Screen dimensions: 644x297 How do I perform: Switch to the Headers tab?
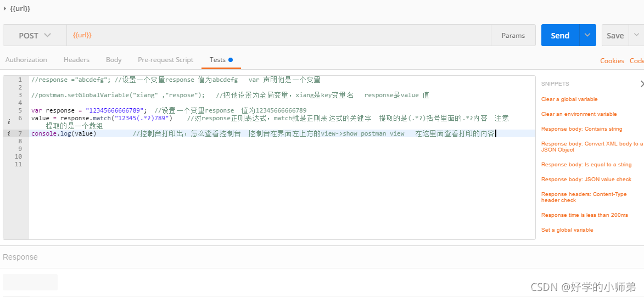point(76,60)
